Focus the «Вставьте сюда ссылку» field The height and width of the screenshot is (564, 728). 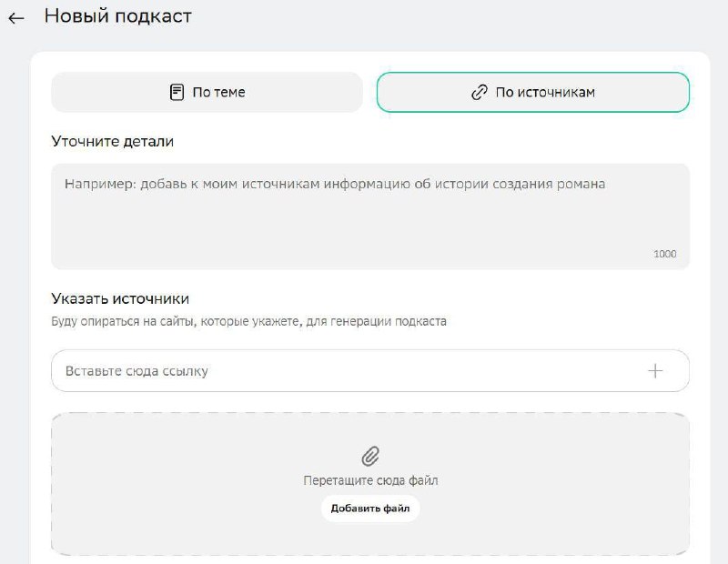(x=273, y=370)
